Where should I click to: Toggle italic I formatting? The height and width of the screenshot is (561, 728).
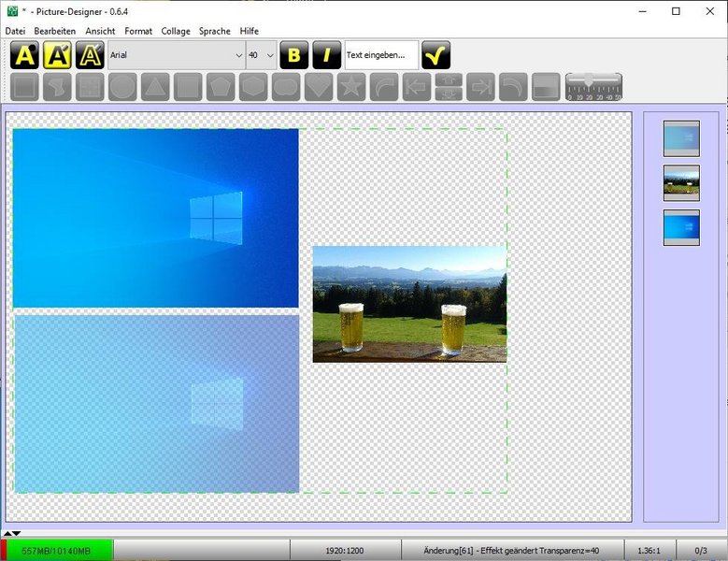326,55
